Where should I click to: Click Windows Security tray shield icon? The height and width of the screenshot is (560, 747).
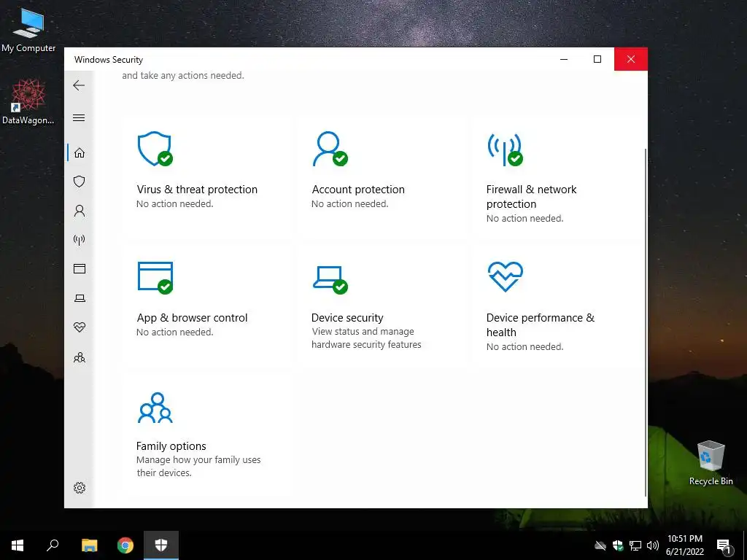click(618, 545)
